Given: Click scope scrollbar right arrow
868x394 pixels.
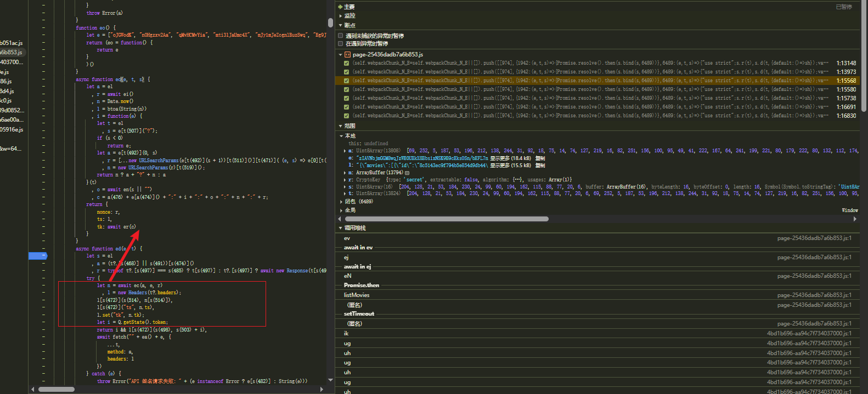Looking at the screenshot, I should [855, 219].
